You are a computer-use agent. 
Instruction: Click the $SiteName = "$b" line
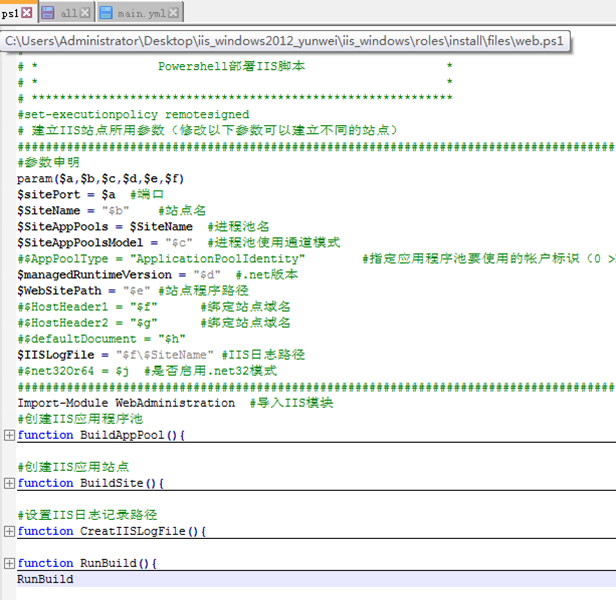[x=112, y=211]
